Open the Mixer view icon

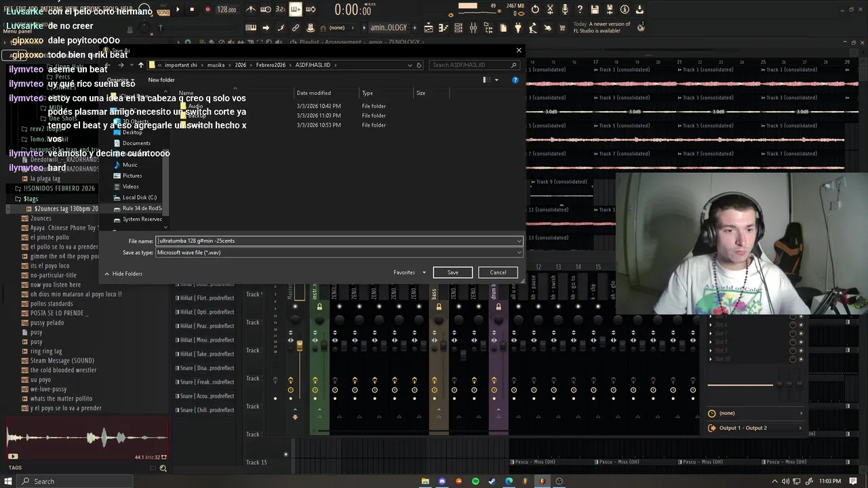(473, 28)
